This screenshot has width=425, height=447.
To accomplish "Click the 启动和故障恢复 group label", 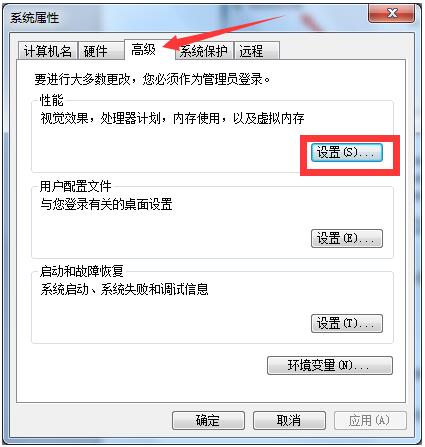I will [82, 271].
